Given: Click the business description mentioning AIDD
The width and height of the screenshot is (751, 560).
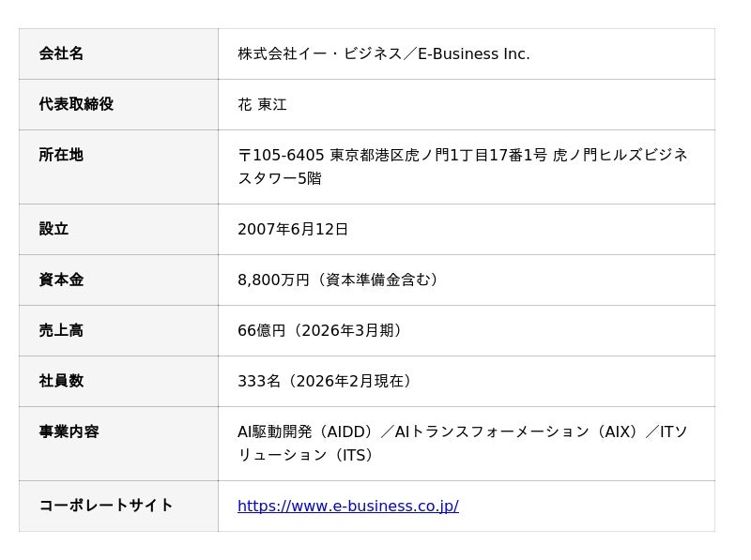Looking at the screenshot, I should click(x=463, y=443).
